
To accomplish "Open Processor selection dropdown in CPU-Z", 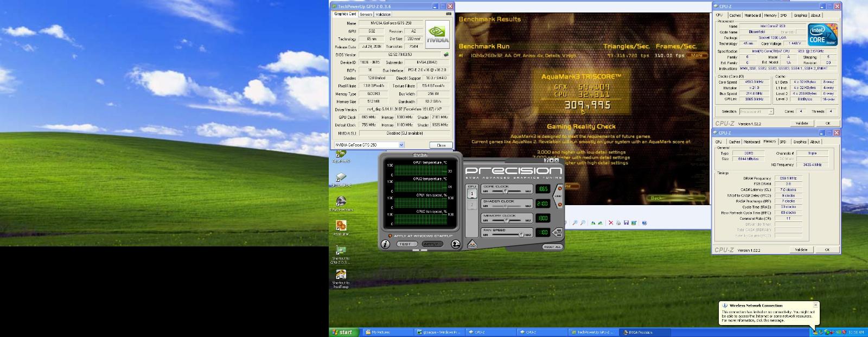I will click(x=770, y=111).
